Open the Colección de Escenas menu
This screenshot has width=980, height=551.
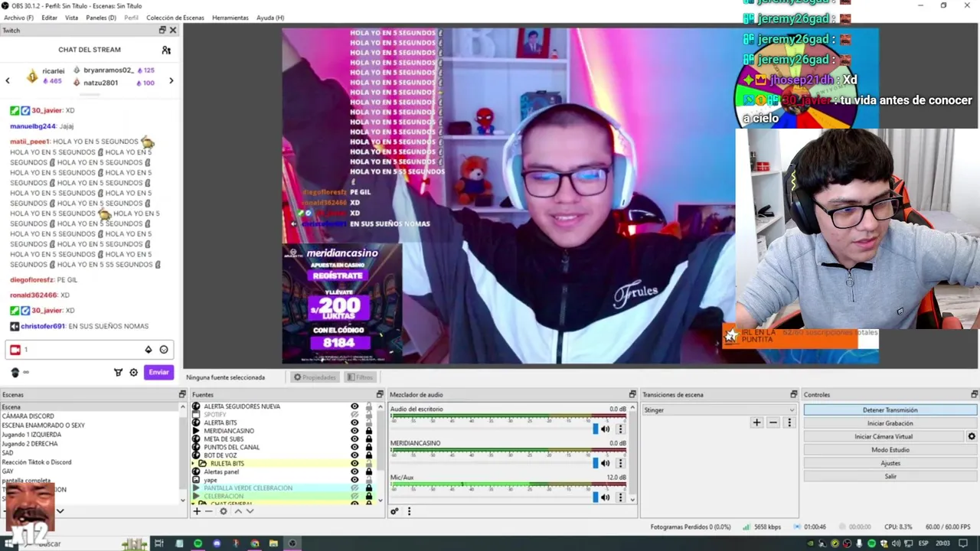[x=175, y=18]
